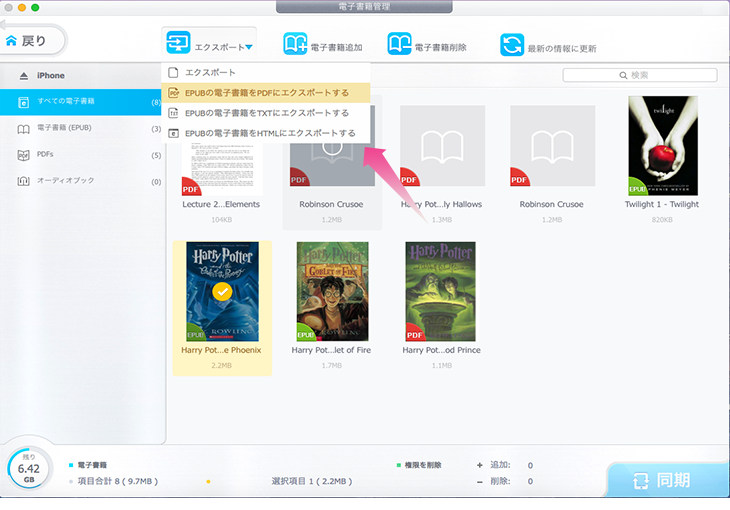Select the Harry Pot...ly Hallows PDF cover
730x510 pixels.
tap(442, 146)
